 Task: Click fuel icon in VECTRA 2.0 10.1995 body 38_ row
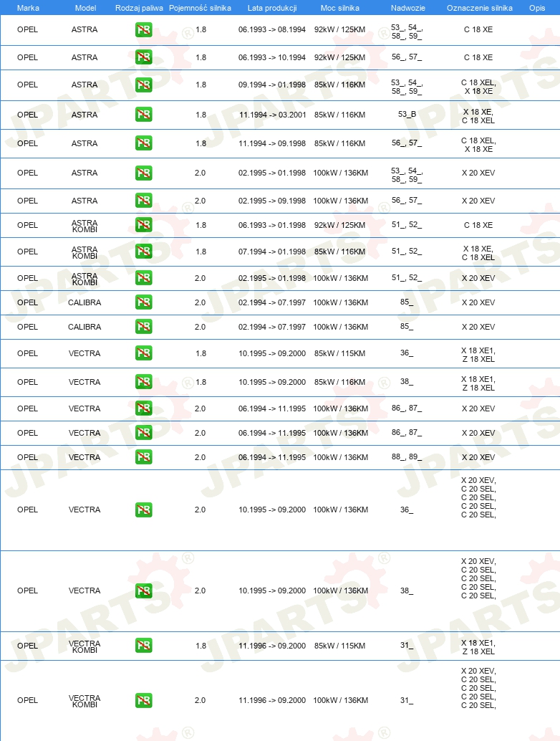(x=143, y=591)
